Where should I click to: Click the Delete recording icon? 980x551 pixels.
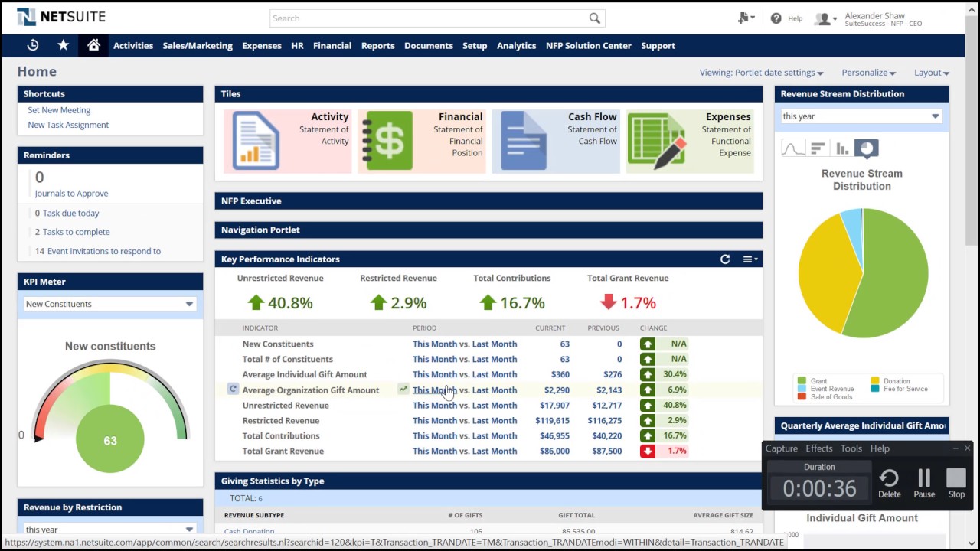[889, 484]
